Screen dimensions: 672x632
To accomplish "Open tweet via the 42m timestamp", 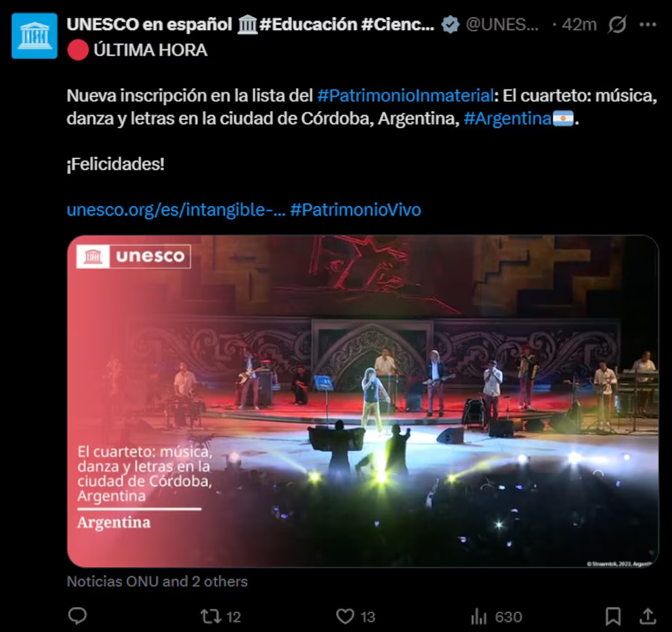I will (x=579, y=24).
